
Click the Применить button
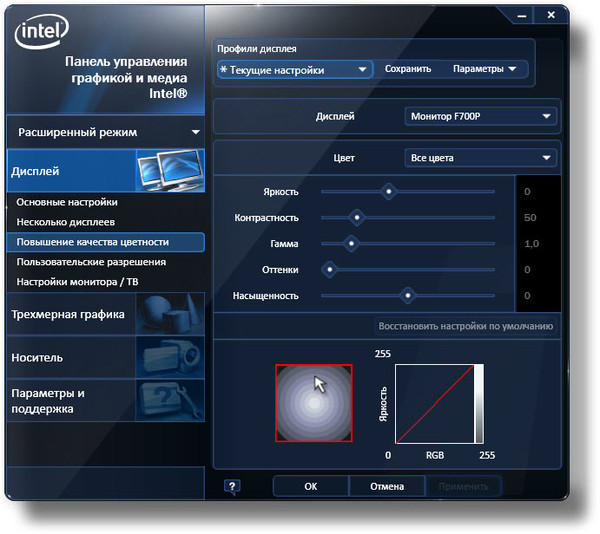pyautogui.click(x=463, y=486)
